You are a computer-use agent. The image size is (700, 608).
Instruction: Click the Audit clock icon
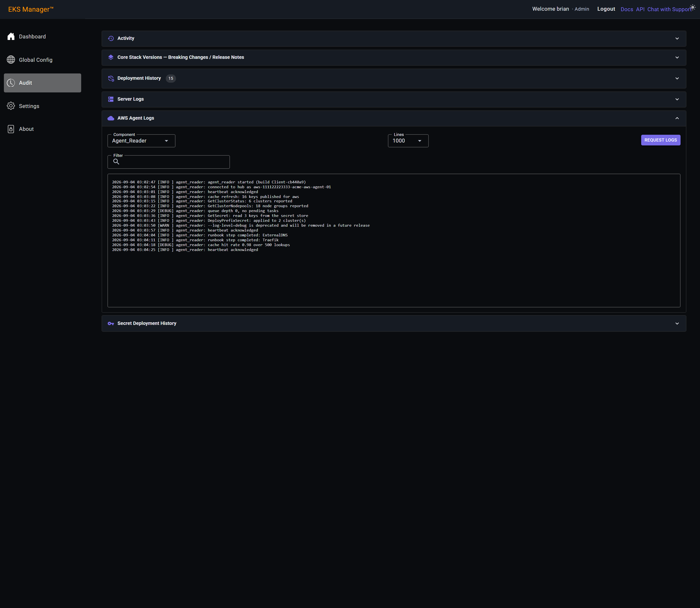point(11,83)
